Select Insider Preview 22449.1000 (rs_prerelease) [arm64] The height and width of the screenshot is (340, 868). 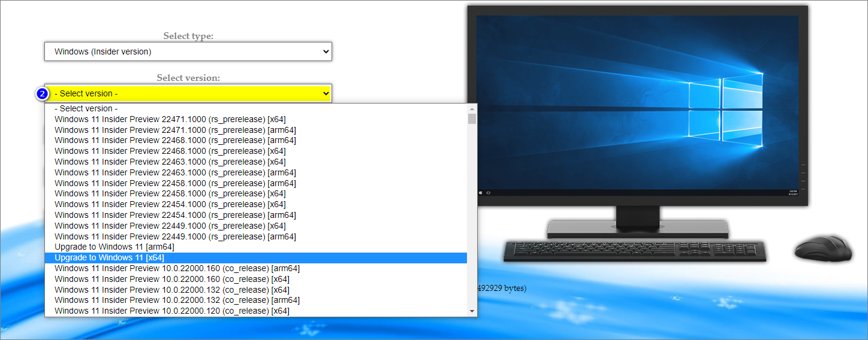(x=256, y=236)
